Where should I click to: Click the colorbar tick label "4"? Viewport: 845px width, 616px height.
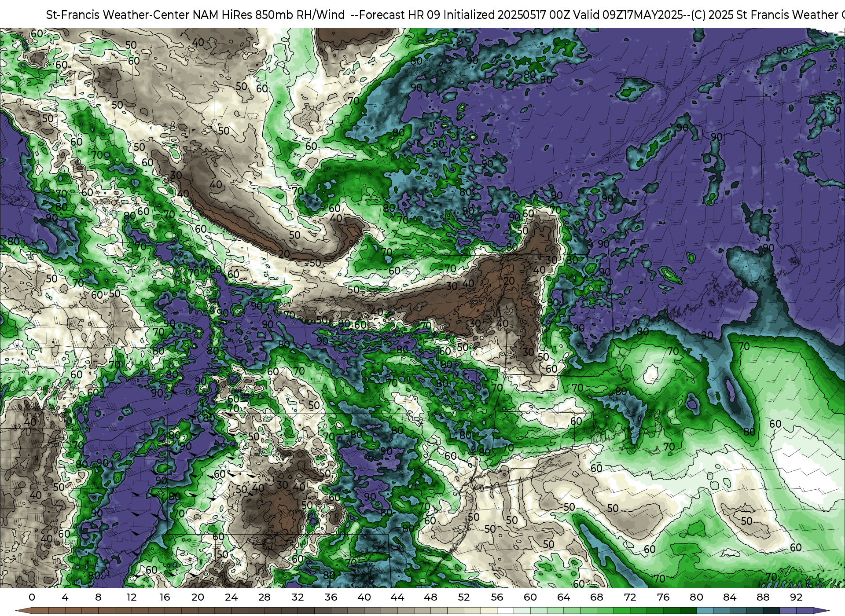[65, 597]
